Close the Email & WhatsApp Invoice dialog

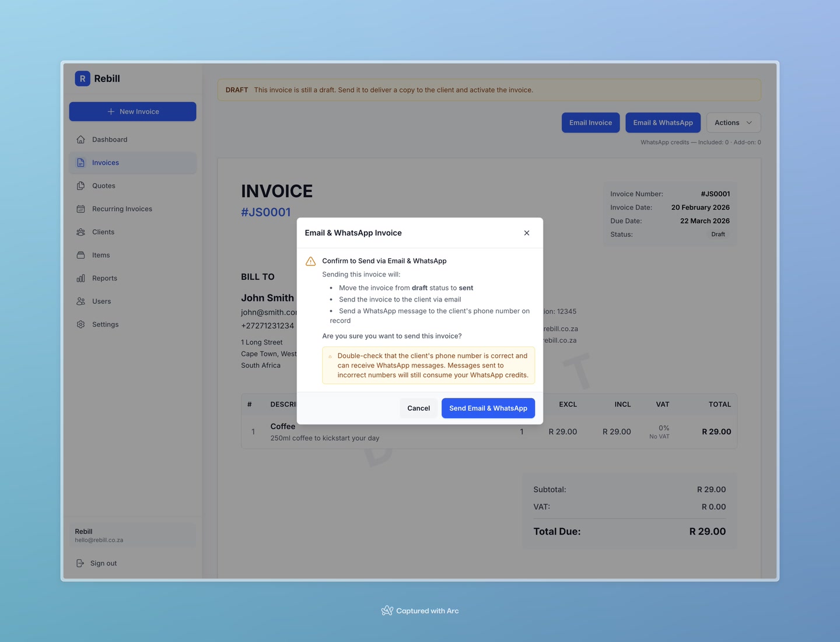(x=526, y=233)
